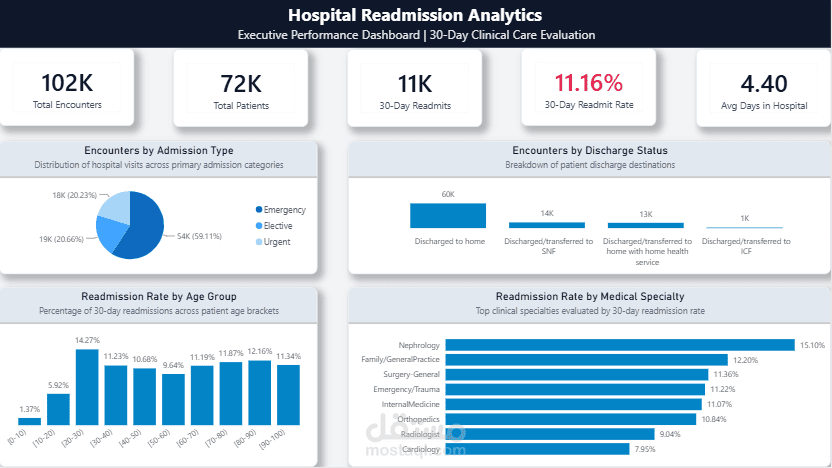
Task: Click the Readmission Rate by Age Group title
Action: pos(159,296)
